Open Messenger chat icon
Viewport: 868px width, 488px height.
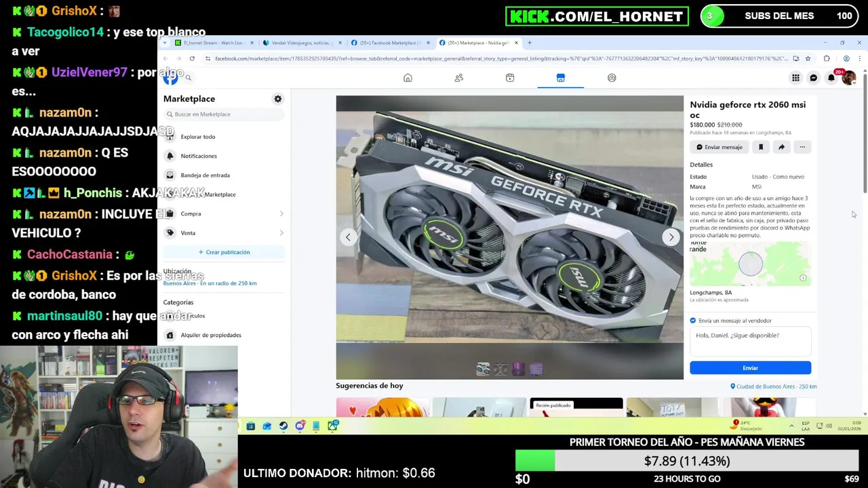click(813, 78)
